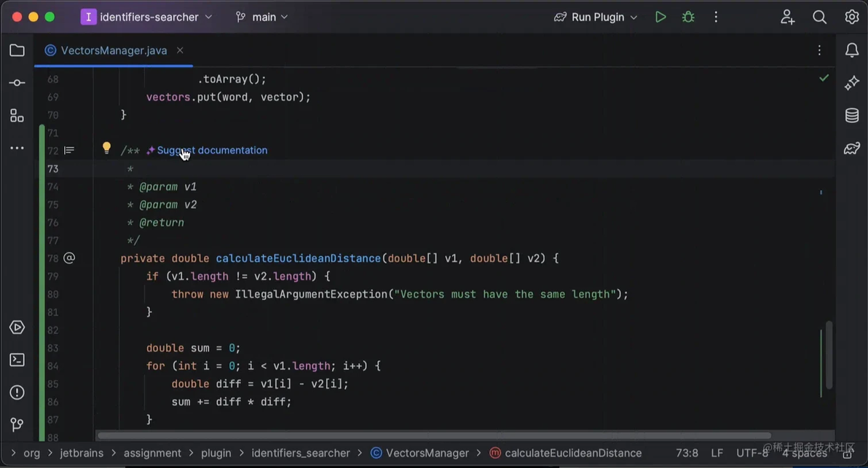Click identifiers_searcher in the breadcrumb
Screen dimensions: 868x468
pos(301,453)
